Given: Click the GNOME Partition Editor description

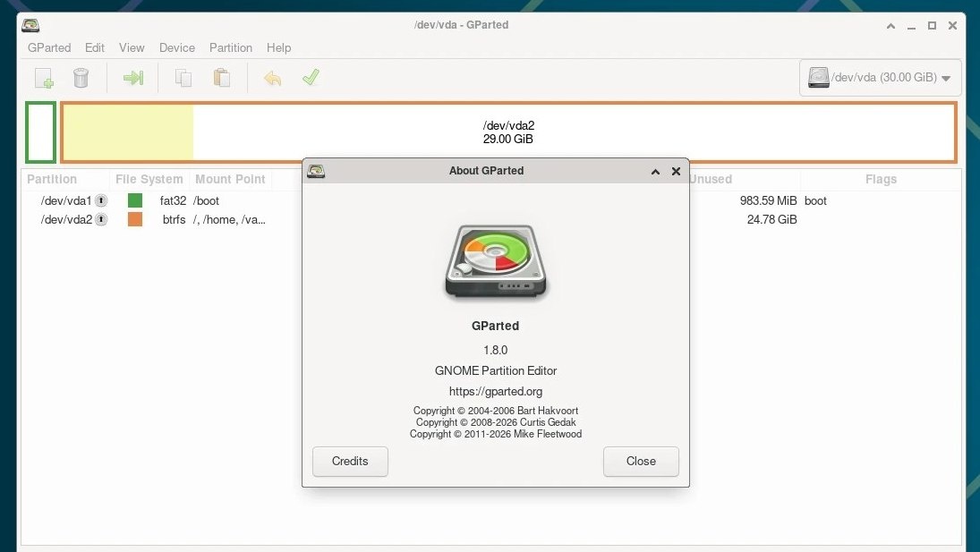Looking at the screenshot, I should coord(496,371).
